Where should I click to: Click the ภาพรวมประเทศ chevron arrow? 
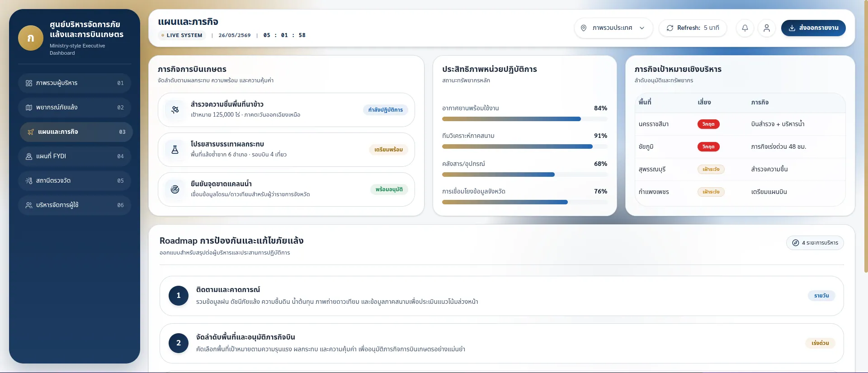(642, 28)
